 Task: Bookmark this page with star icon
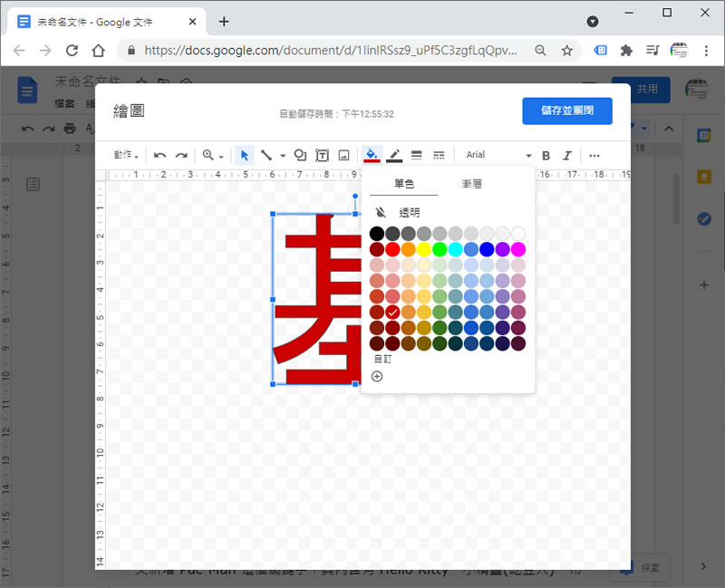(567, 50)
